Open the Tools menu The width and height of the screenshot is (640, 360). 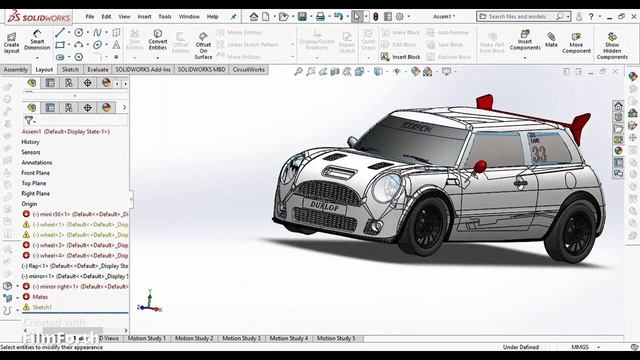(165, 17)
